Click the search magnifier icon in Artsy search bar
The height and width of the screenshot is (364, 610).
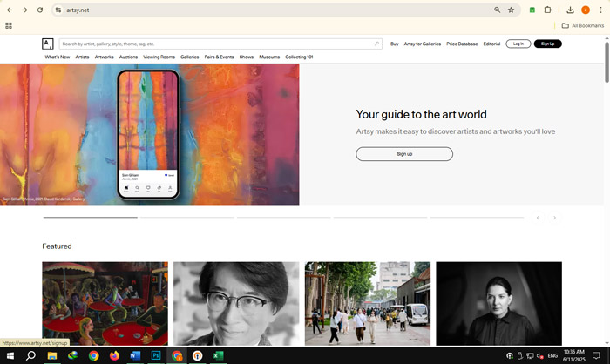[x=376, y=44]
